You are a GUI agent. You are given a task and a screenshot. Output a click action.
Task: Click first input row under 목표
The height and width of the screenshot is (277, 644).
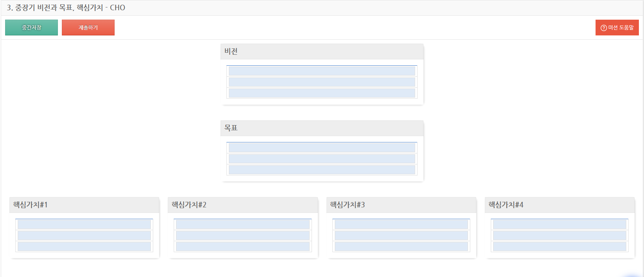322,148
